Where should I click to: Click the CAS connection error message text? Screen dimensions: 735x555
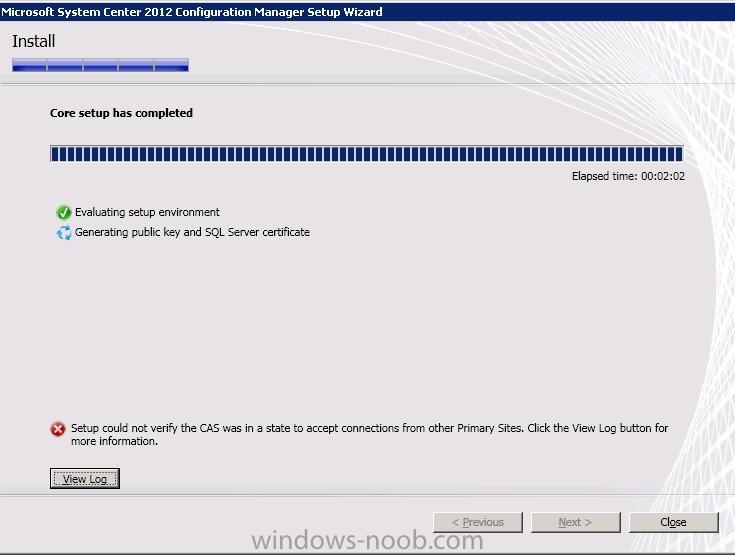[369, 435]
